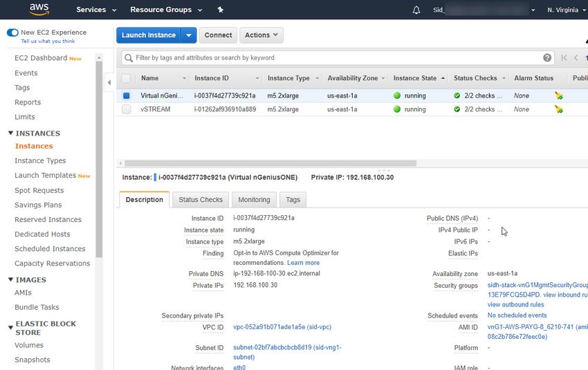
Task: Open EC2 Dashboard in sidebar
Action: 41,58
